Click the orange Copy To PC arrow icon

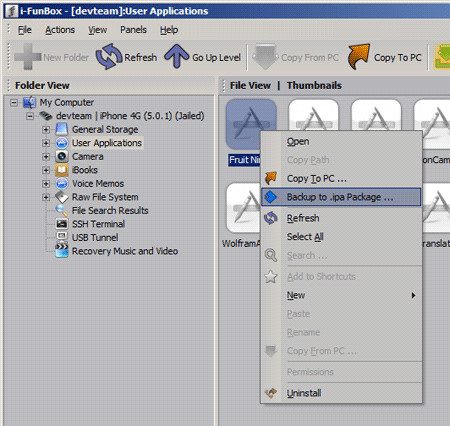click(x=359, y=57)
